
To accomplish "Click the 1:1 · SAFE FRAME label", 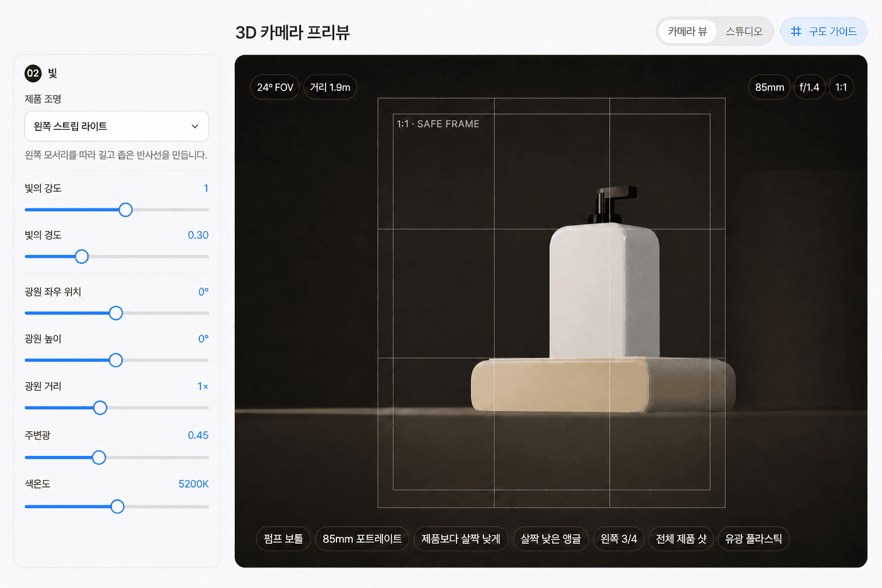I will 438,124.
